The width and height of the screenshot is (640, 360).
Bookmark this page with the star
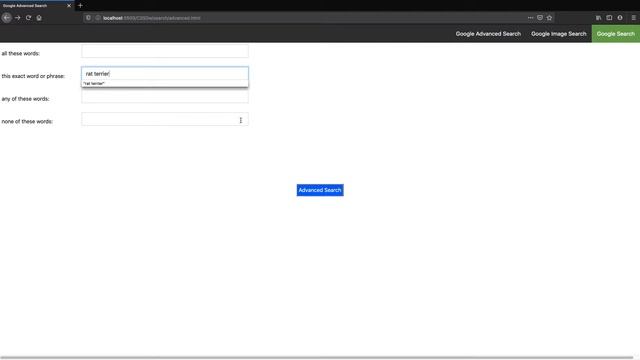coord(549,18)
